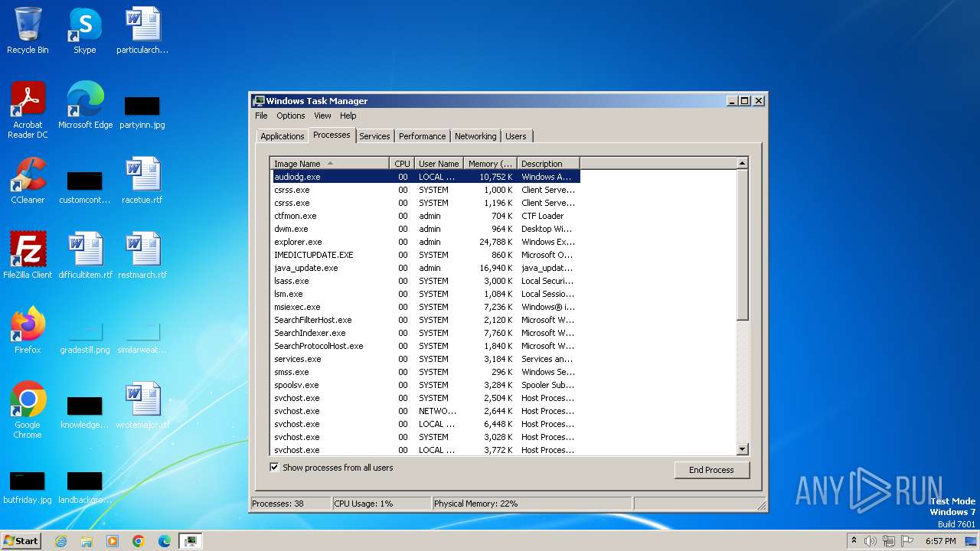
Task: Click the 6:57 PM taskbar clock
Action: click(x=940, y=541)
